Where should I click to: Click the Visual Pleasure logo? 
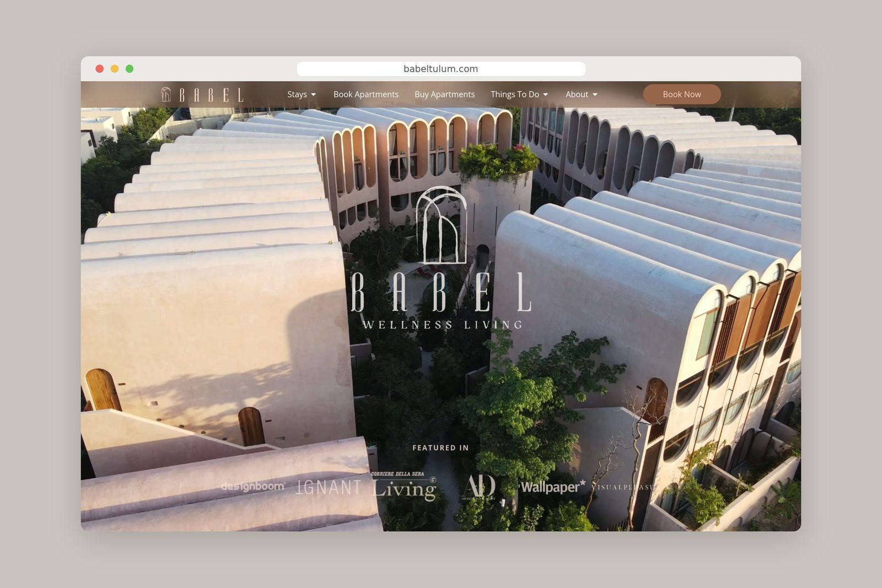[x=625, y=487]
